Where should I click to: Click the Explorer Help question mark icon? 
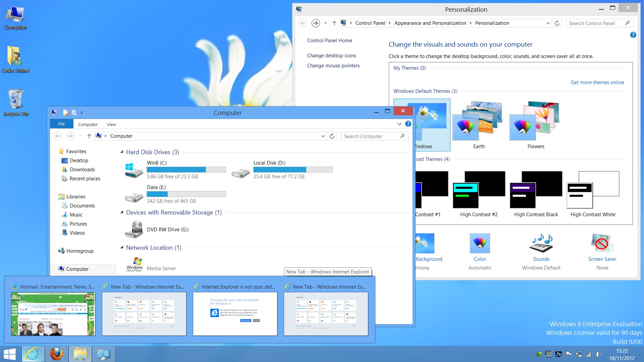coord(408,124)
